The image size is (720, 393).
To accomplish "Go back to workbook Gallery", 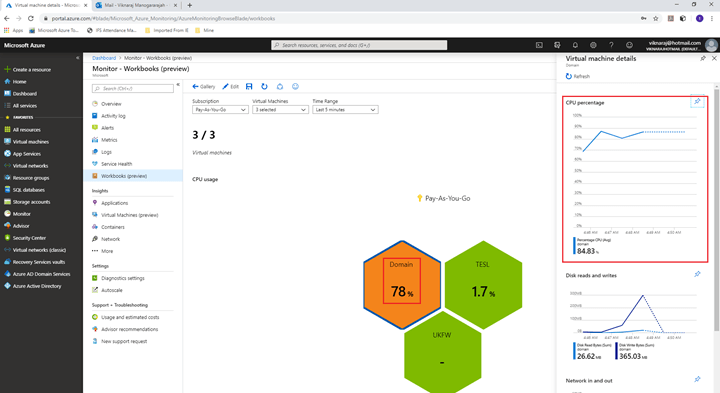I will coord(203,86).
